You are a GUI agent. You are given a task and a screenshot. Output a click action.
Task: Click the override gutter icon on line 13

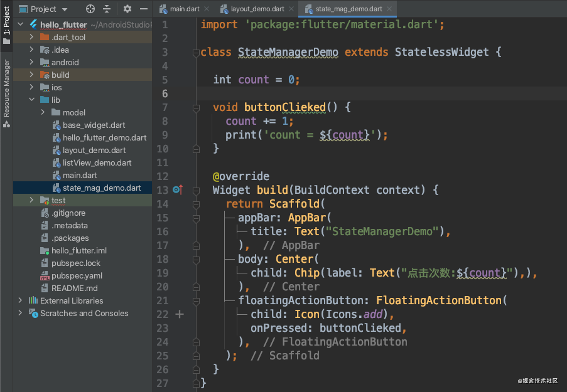[178, 189]
